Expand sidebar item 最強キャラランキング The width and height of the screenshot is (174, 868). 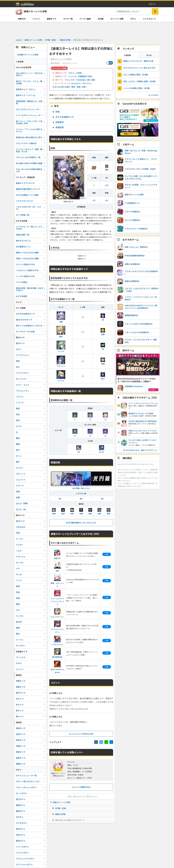point(30,183)
